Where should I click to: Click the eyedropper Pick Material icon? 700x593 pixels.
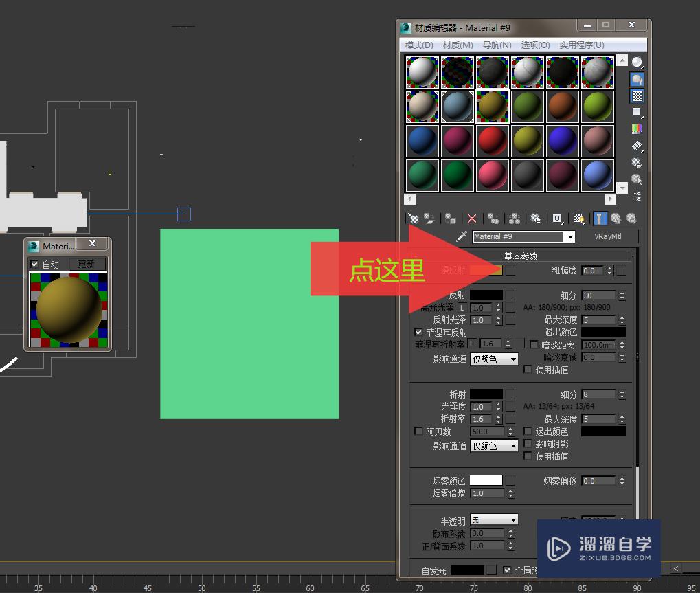[460, 236]
